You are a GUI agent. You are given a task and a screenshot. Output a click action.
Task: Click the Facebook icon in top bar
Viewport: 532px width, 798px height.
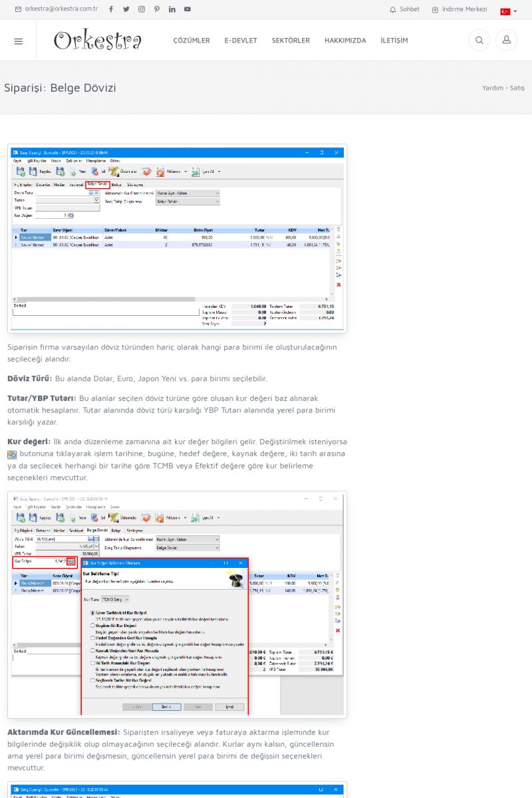coord(110,9)
